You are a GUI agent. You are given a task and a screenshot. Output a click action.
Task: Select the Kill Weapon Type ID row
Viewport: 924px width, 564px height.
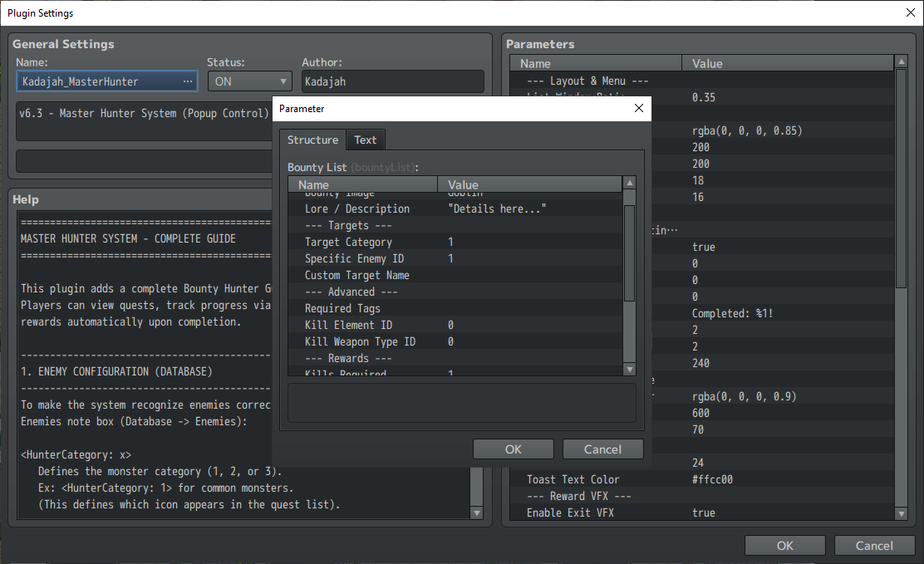point(455,341)
